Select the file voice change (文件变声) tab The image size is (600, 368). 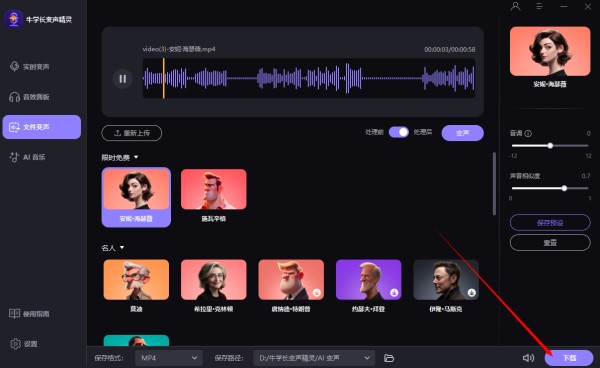[x=42, y=127]
